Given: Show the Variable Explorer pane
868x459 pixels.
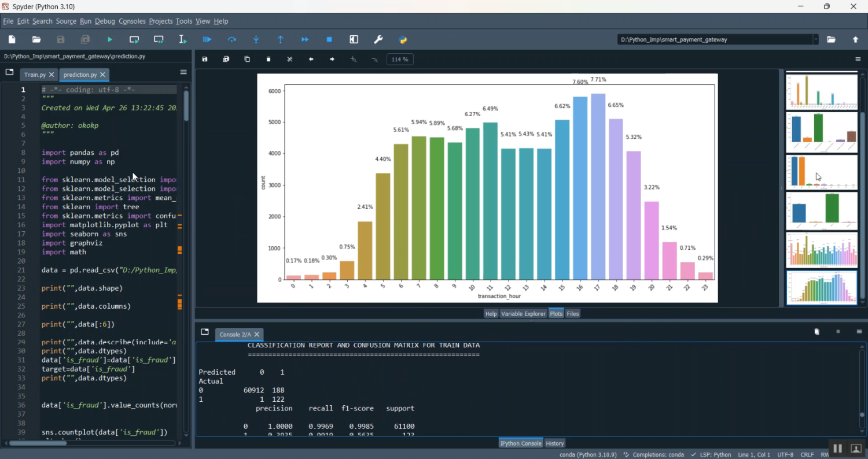Looking at the screenshot, I should tap(523, 313).
